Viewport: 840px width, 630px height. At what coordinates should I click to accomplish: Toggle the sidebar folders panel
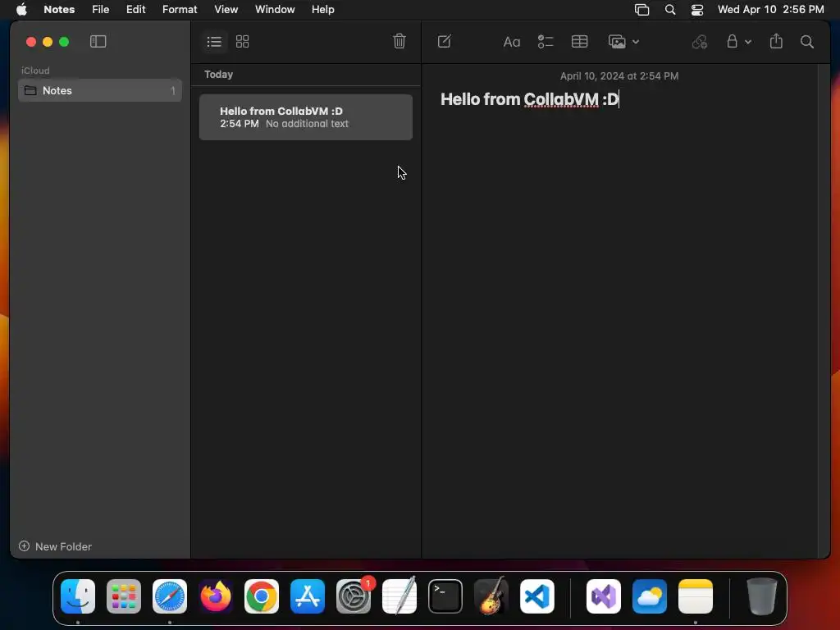[98, 41]
